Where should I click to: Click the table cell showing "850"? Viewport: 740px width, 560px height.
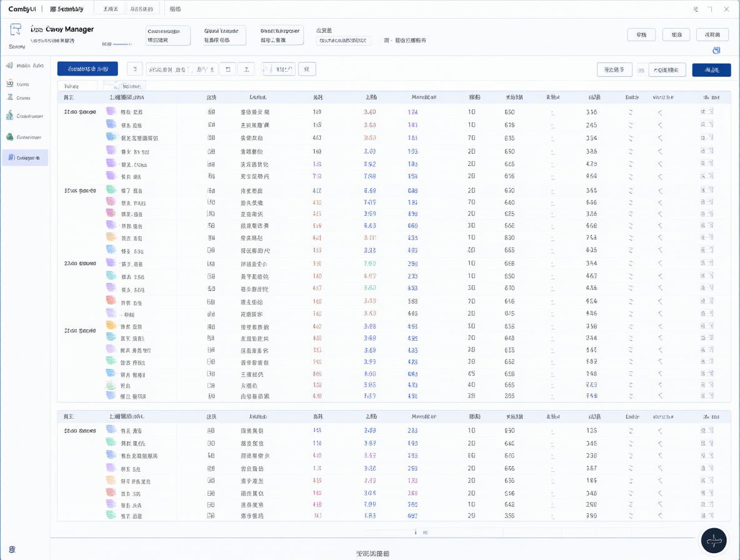pyautogui.click(x=509, y=276)
